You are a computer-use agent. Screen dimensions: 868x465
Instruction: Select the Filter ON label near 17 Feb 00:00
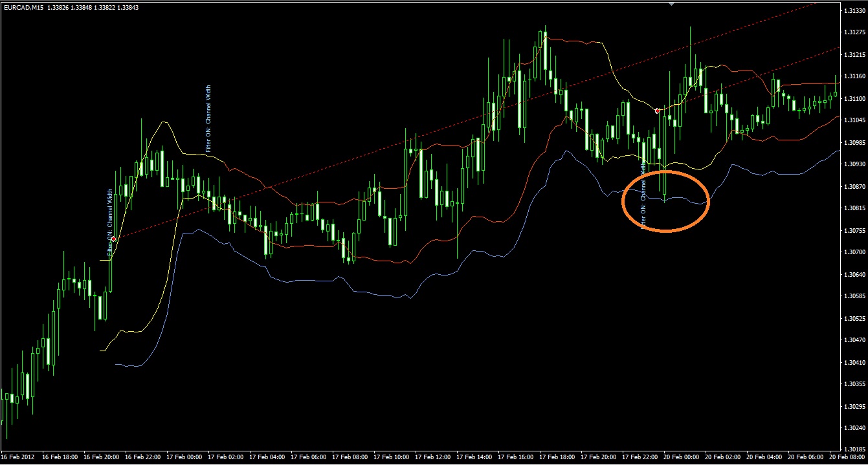coord(208,120)
